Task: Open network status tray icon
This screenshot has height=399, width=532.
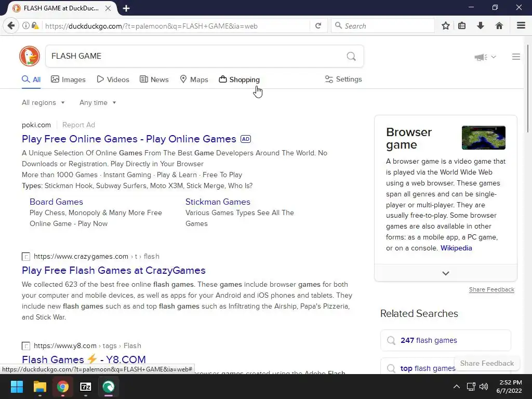Action: coord(471,387)
